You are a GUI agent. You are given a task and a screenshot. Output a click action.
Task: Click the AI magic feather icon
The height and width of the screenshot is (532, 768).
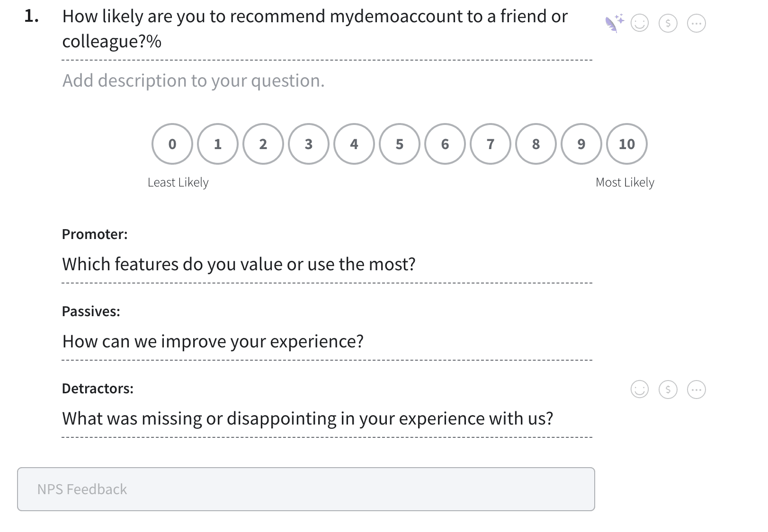click(x=614, y=23)
